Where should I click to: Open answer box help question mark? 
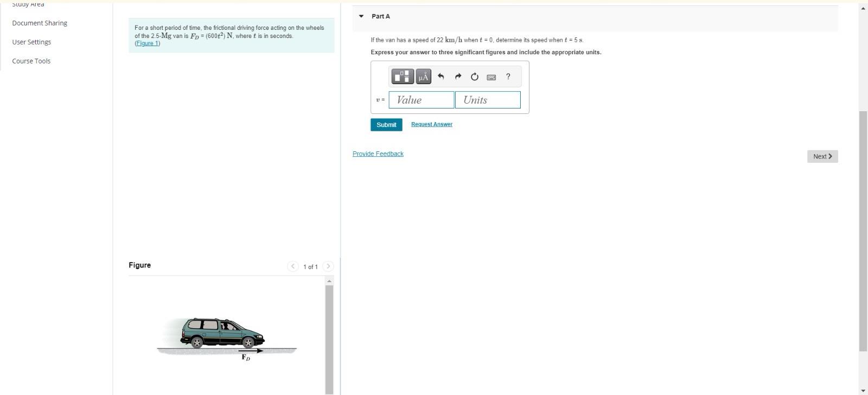[x=508, y=77]
